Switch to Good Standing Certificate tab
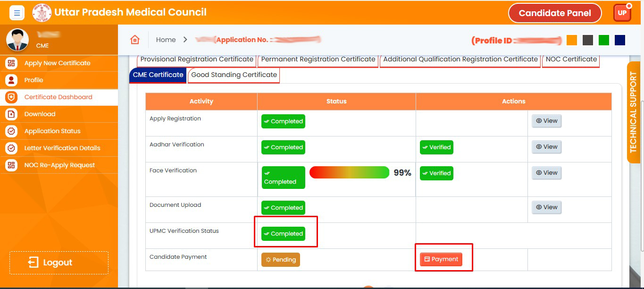644x289 pixels. pyautogui.click(x=234, y=75)
